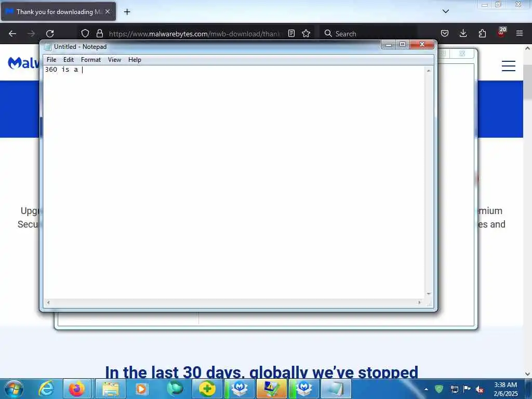Open a new Firefox tab
The width and height of the screenshot is (532, 399).
coord(127,12)
